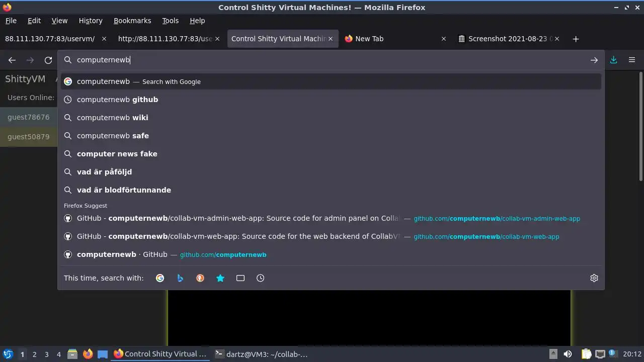
Task: Search open tabs via the tab icon
Action: (x=240, y=278)
